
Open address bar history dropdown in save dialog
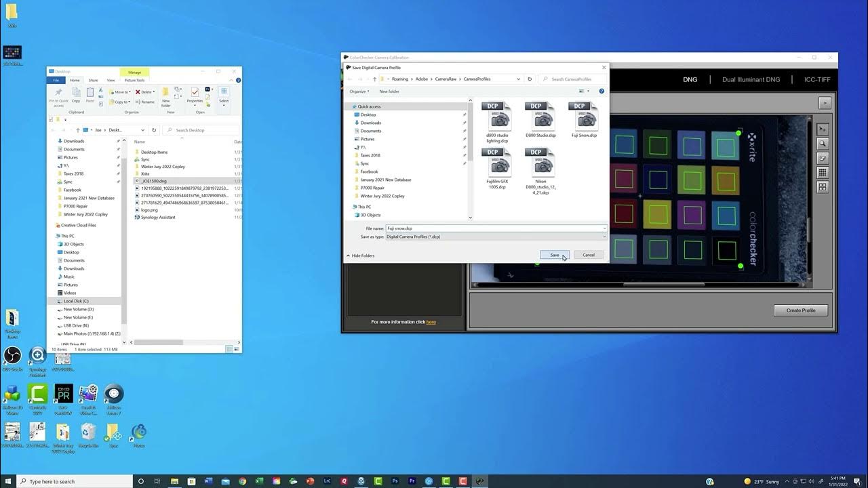[519, 79]
